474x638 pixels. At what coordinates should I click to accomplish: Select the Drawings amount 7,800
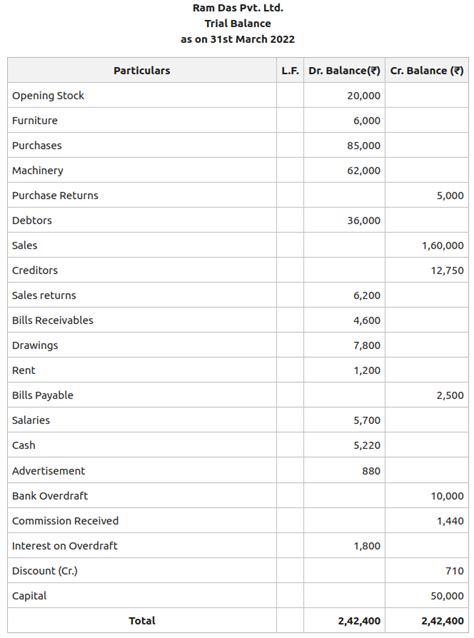pyautogui.click(x=367, y=345)
